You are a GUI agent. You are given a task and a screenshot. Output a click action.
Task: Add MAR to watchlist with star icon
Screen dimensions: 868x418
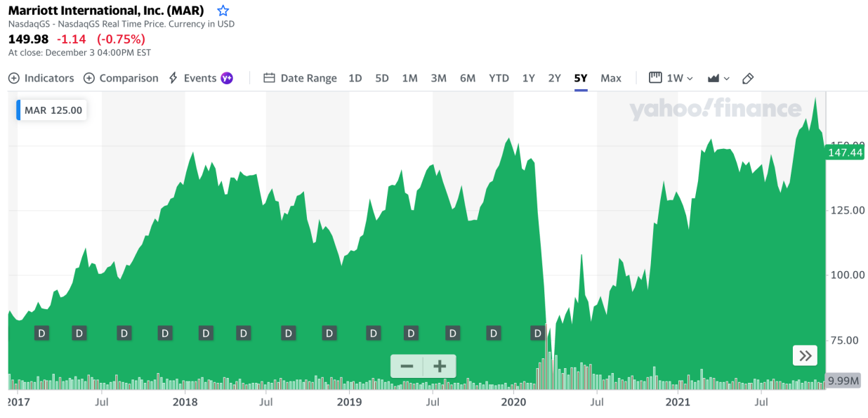click(x=223, y=11)
